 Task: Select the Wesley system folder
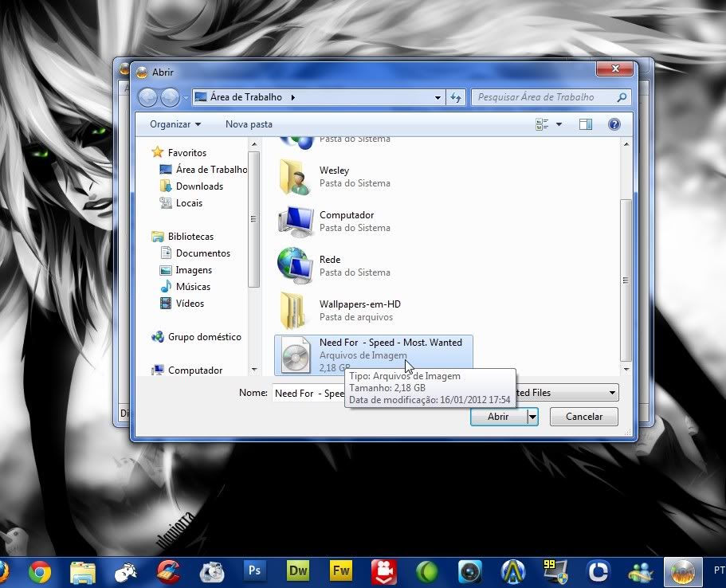335,176
